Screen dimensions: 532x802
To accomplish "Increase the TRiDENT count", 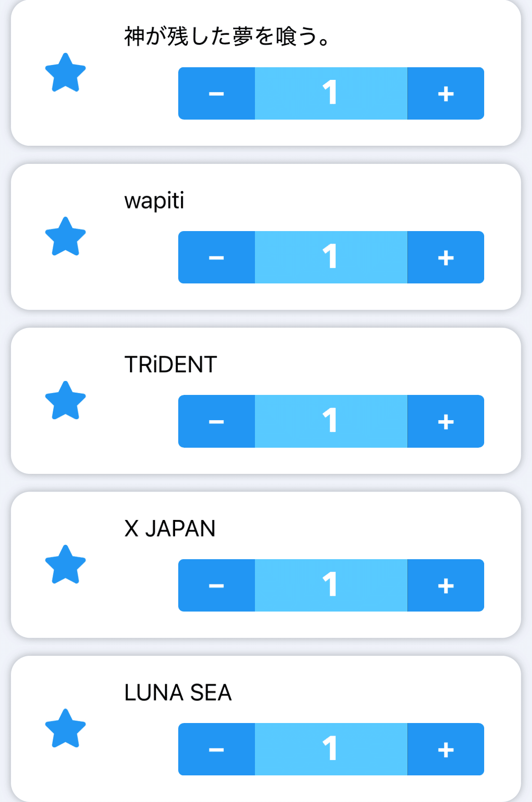I will coord(445,421).
